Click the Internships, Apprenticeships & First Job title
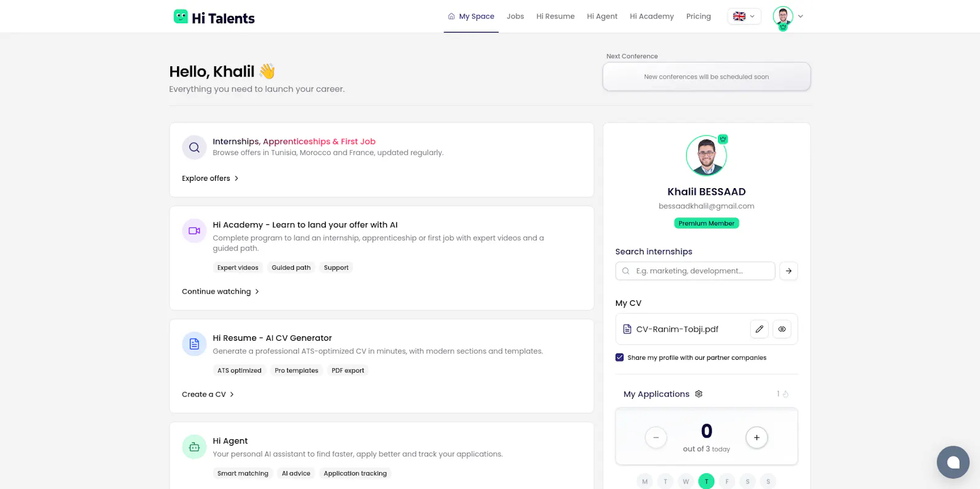Image resolution: width=980 pixels, height=489 pixels. [294, 142]
